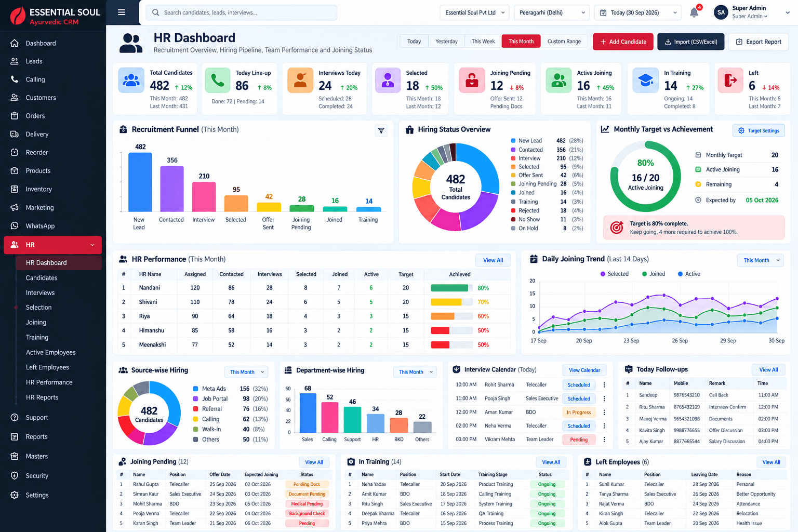Viewport: 798px width, 532px height.
Task: Select the Custom Range tab
Action: pos(564,42)
